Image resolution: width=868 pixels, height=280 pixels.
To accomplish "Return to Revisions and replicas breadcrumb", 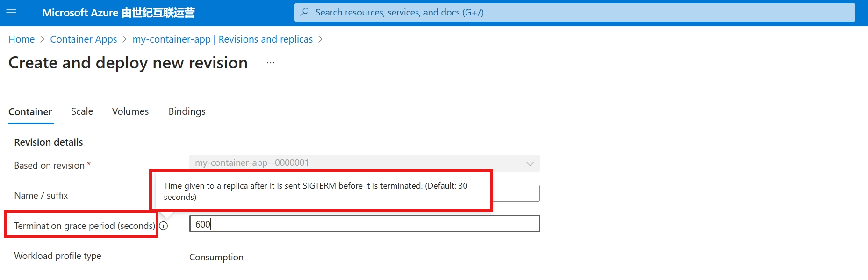I will coord(222,39).
